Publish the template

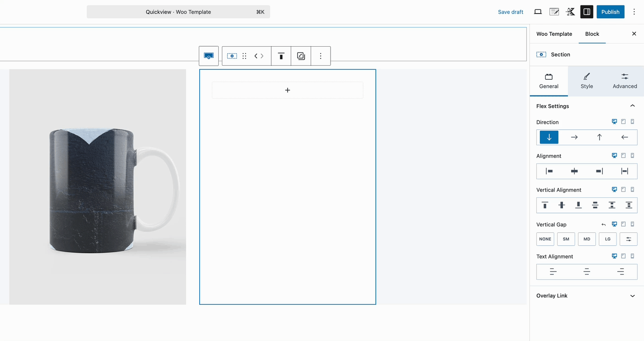(x=610, y=12)
